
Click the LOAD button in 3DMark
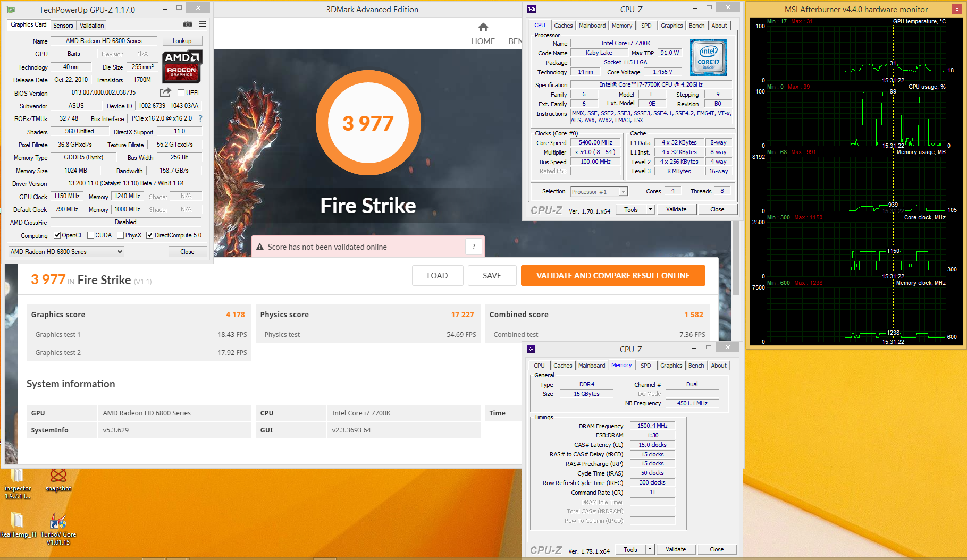point(438,276)
